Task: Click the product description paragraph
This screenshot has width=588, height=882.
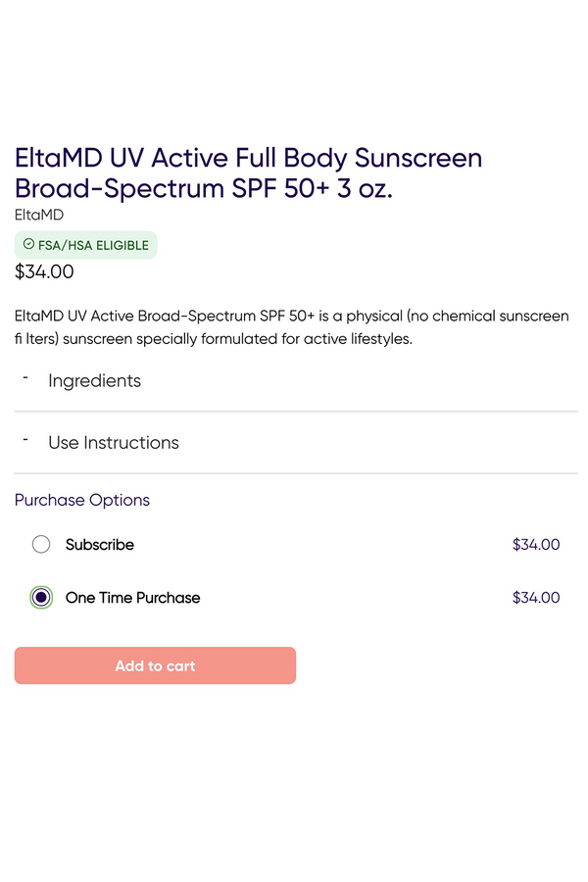Action: click(291, 328)
